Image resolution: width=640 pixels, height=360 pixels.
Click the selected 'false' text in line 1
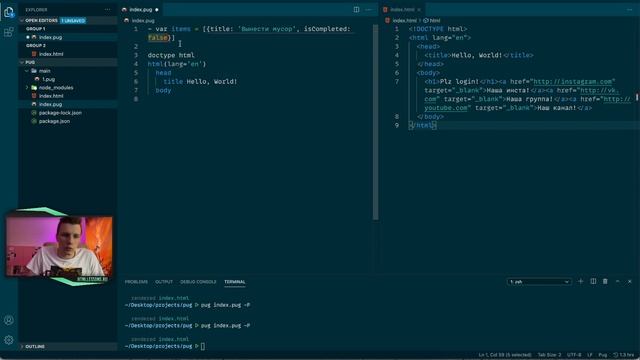(x=158, y=38)
